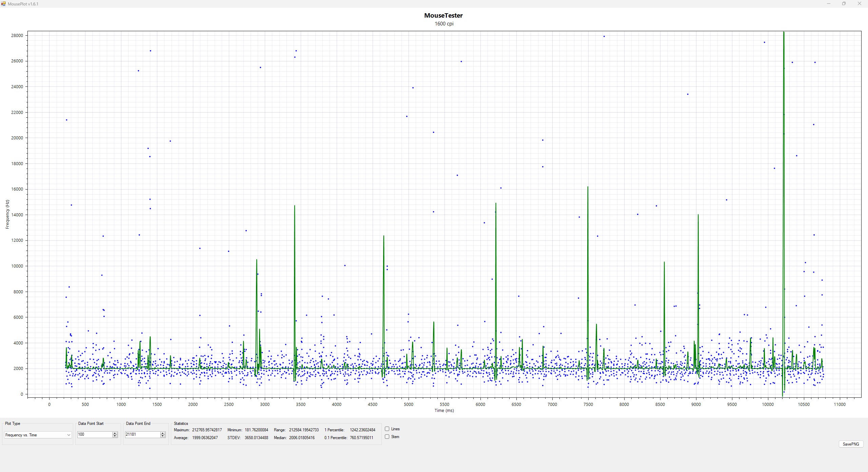This screenshot has width=868, height=472.
Task: Click the 1600 cpi subtitle text
Action: (444, 24)
